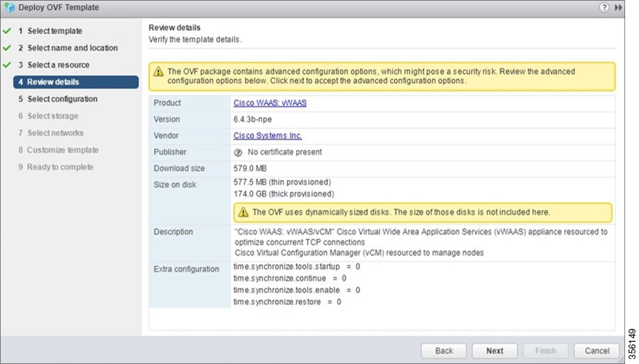Click the double-arrow expand icon in title bar

[x=618, y=8]
